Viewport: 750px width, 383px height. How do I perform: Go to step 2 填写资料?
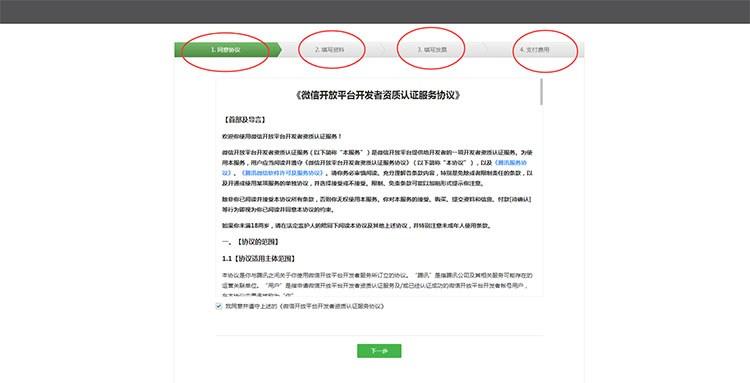click(x=330, y=50)
